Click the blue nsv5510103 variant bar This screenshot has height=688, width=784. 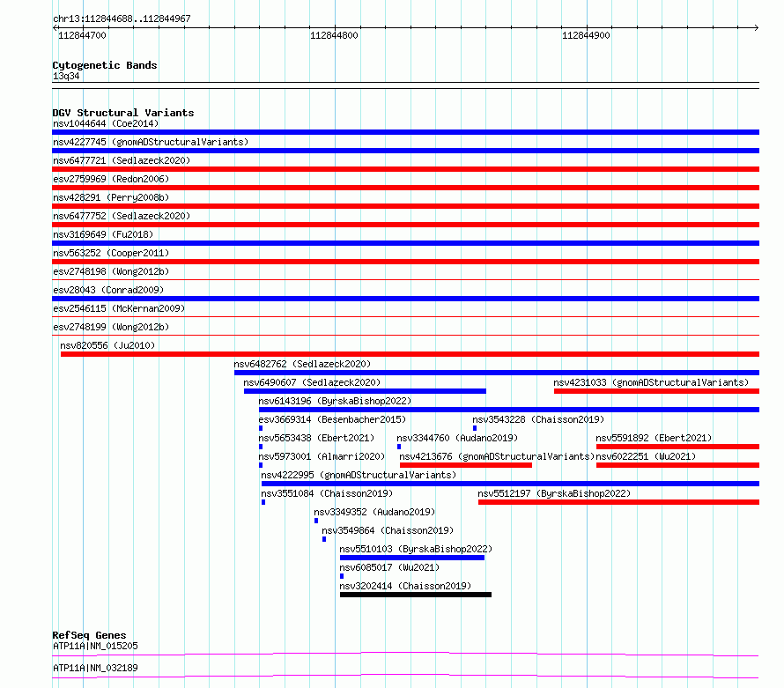(x=412, y=558)
